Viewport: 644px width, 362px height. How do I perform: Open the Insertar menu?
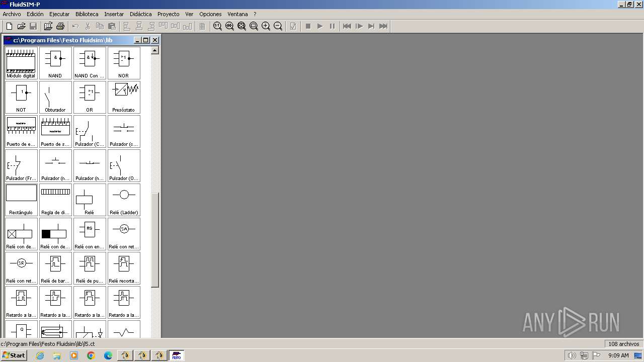pyautogui.click(x=114, y=14)
